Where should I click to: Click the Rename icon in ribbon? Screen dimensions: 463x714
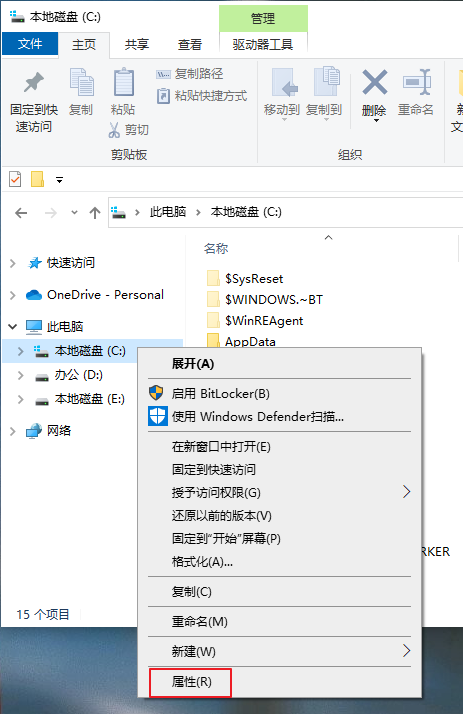(x=417, y=82)
